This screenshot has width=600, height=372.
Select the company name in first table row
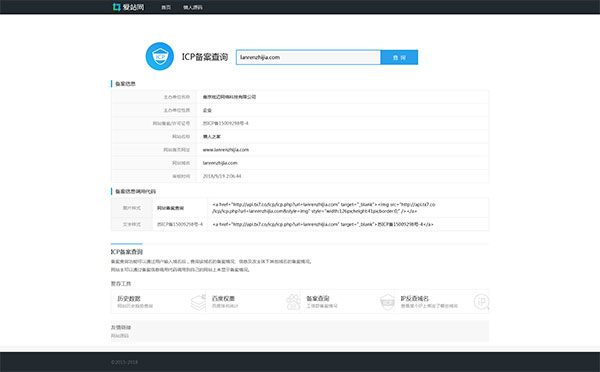[x=229, y=97]
